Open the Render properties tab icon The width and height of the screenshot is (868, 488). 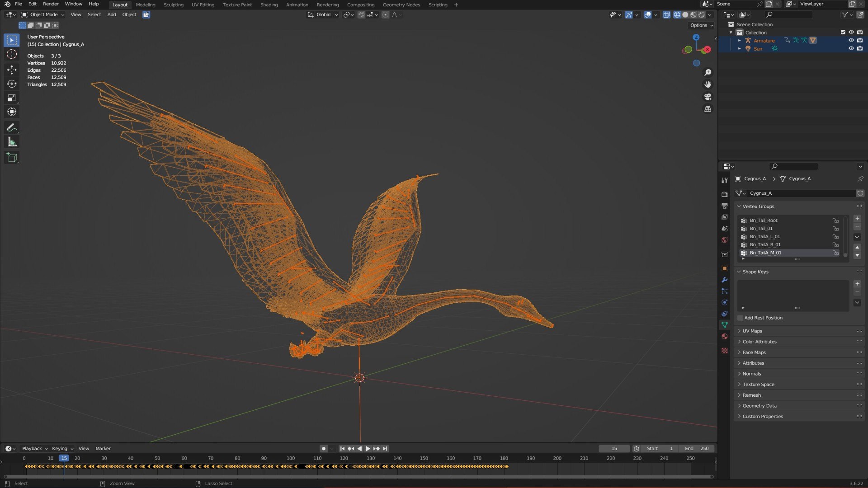tap(725, 194)
